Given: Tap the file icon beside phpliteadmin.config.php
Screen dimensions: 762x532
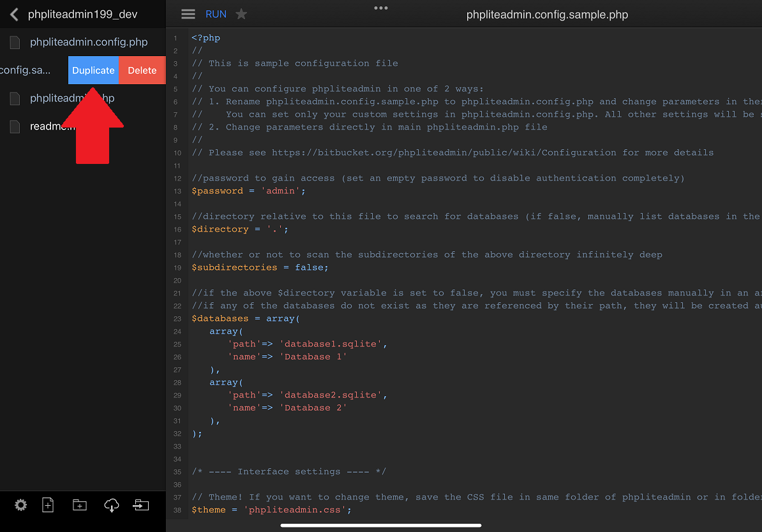Looking at the screenshot, I should tap(15, 42).
